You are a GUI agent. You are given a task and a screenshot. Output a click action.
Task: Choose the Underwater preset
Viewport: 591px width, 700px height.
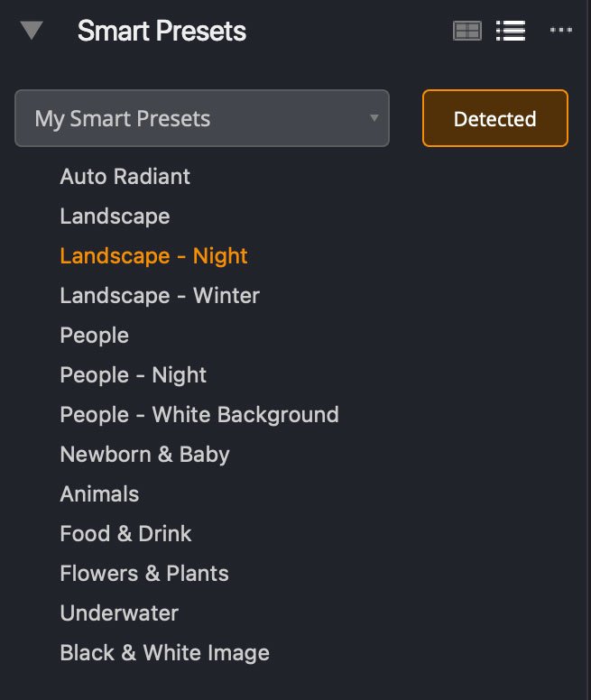pos(119,613)
